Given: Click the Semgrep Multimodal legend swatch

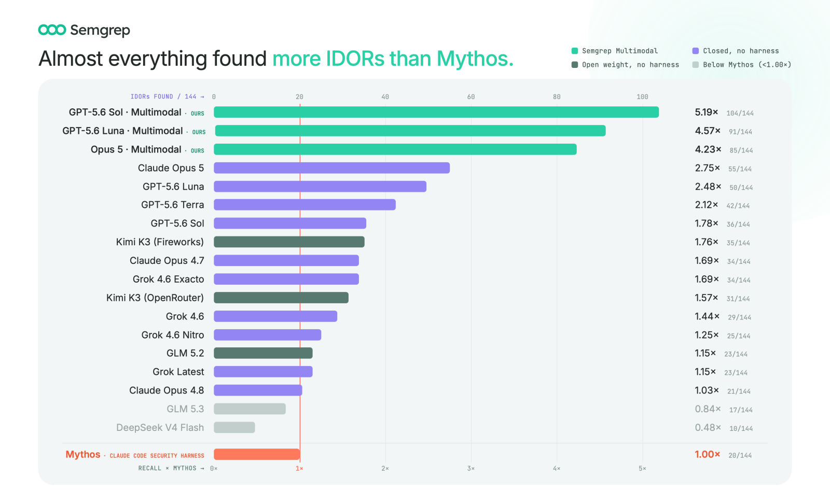Looking at the screenshot, I should tap(575, 51).
